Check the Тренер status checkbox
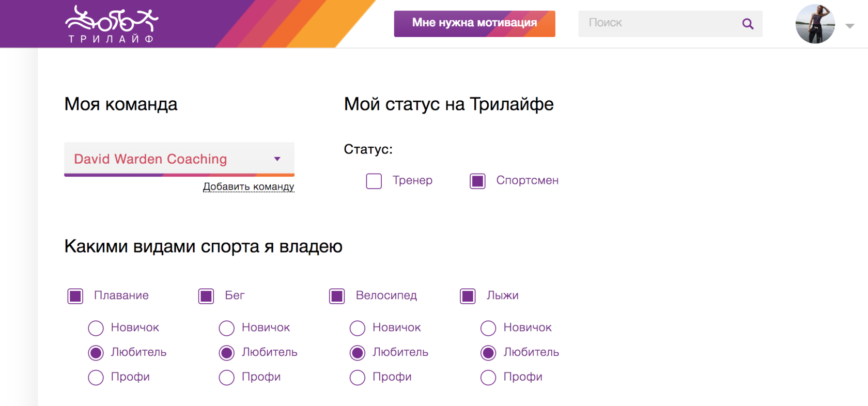The image size is (868, 406). pyautogui.click(x=374, y=181)
